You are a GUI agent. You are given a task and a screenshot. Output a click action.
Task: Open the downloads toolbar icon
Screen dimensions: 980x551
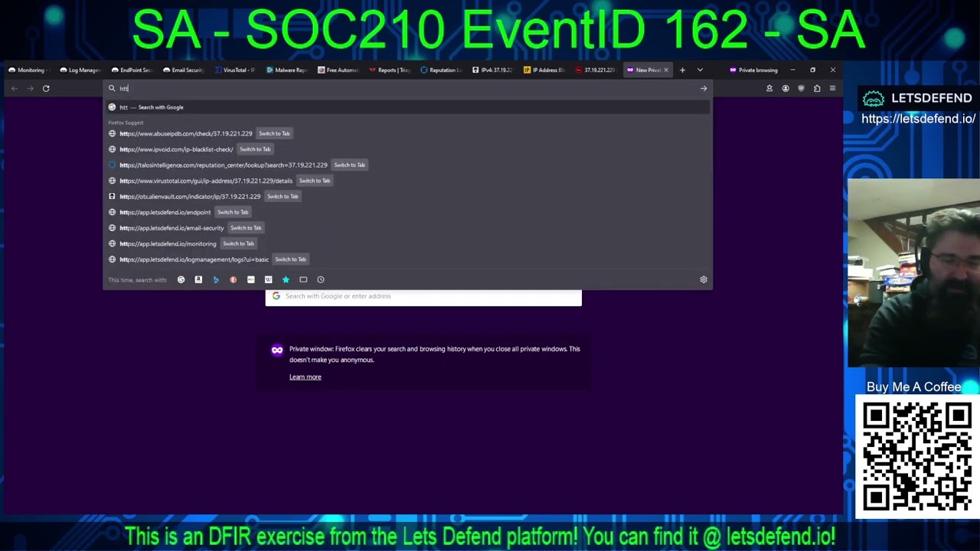pos(769,88)
